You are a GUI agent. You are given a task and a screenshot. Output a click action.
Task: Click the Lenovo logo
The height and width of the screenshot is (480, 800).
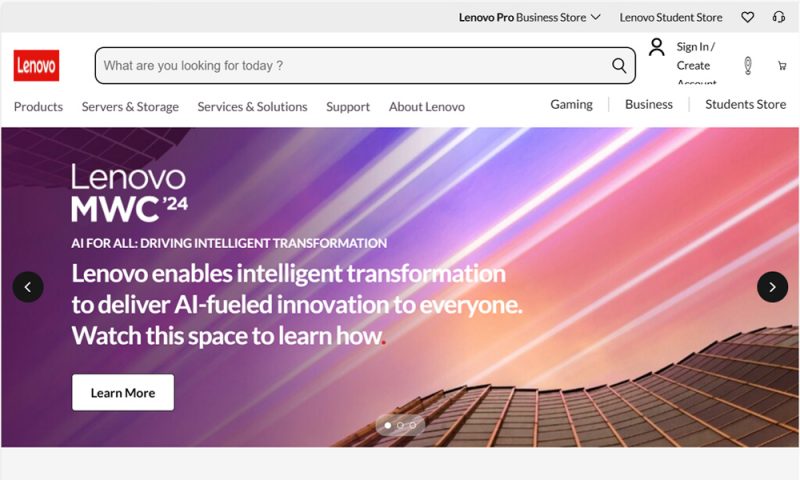point(36,65)
